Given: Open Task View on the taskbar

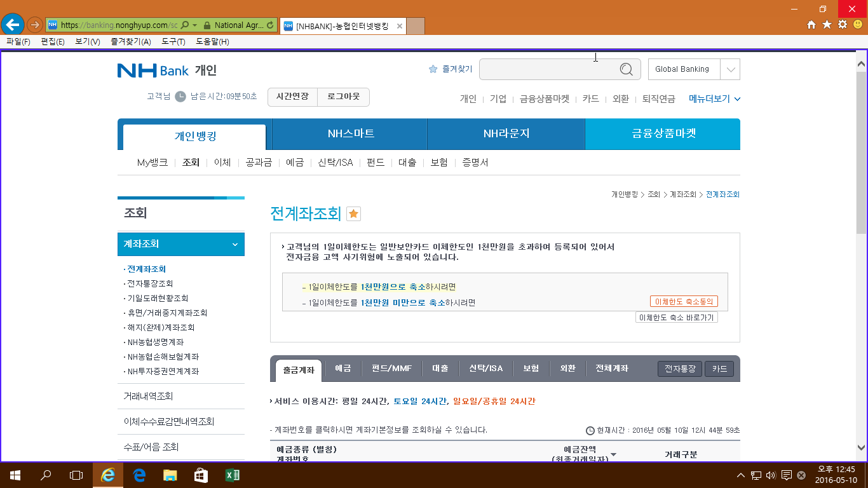Looking at the screenshot, I should [x=76, y=475].
